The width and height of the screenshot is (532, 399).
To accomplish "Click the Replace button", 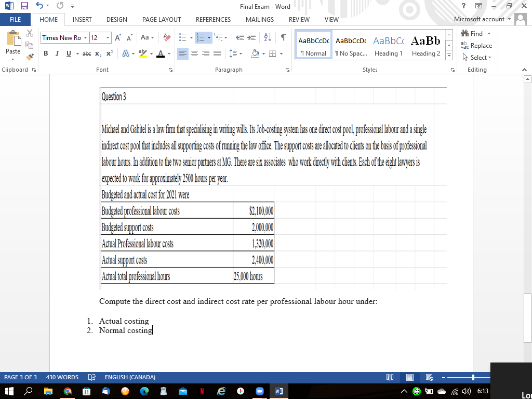I will [477, 45].
